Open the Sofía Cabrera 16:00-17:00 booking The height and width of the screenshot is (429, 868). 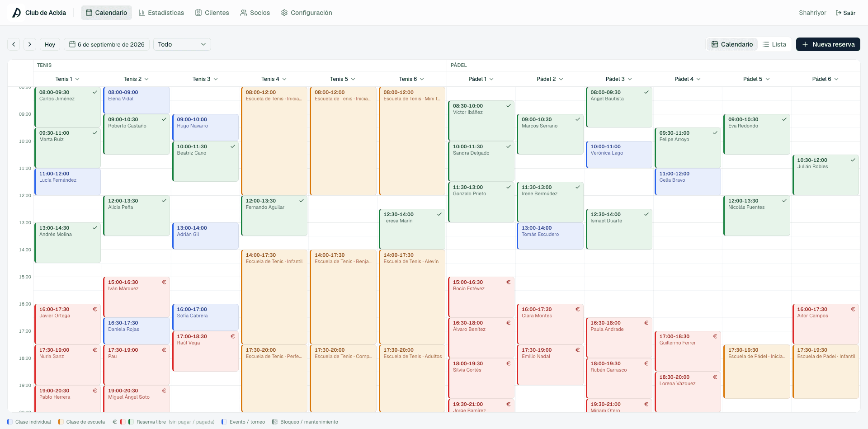point(205,317)
